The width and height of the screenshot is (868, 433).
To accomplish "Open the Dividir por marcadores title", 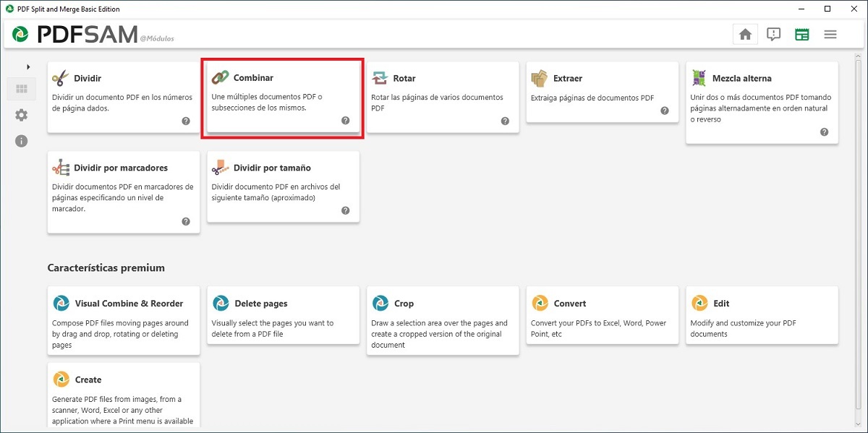I will tap(121, 168).
